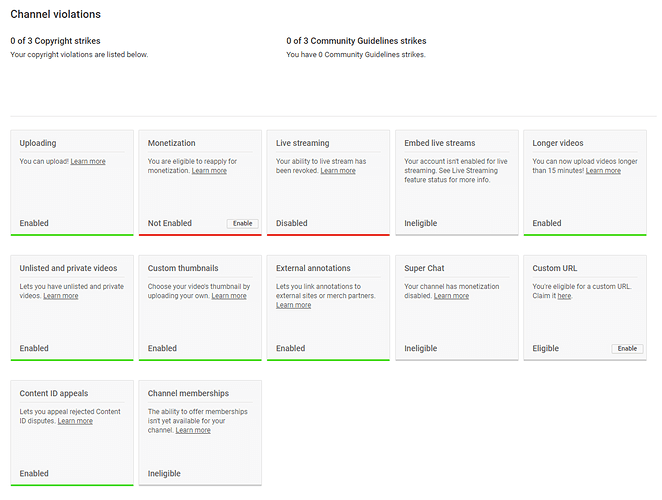Click the Not Enabled status in Monetization

(x=169, y=223)
